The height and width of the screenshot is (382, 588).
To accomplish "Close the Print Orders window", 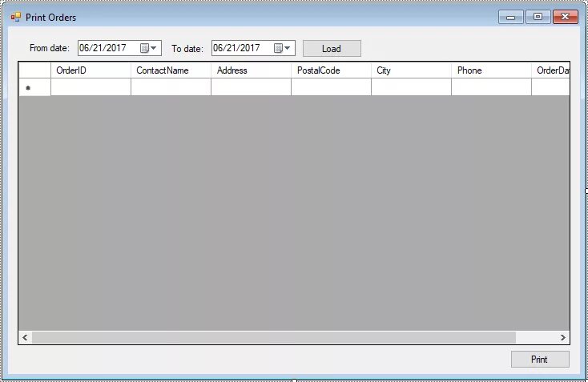I will [566, 17].
